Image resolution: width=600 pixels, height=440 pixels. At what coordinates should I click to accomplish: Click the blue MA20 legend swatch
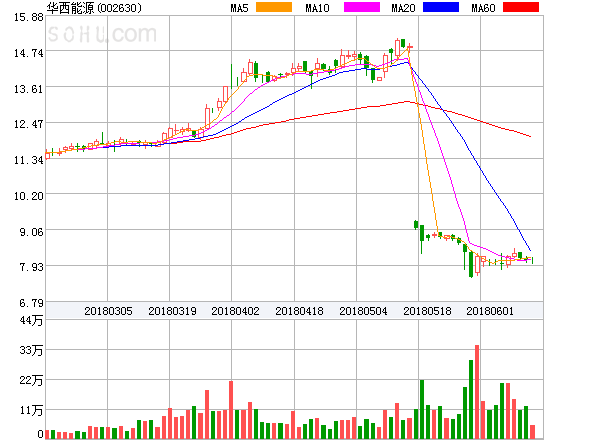441,7
